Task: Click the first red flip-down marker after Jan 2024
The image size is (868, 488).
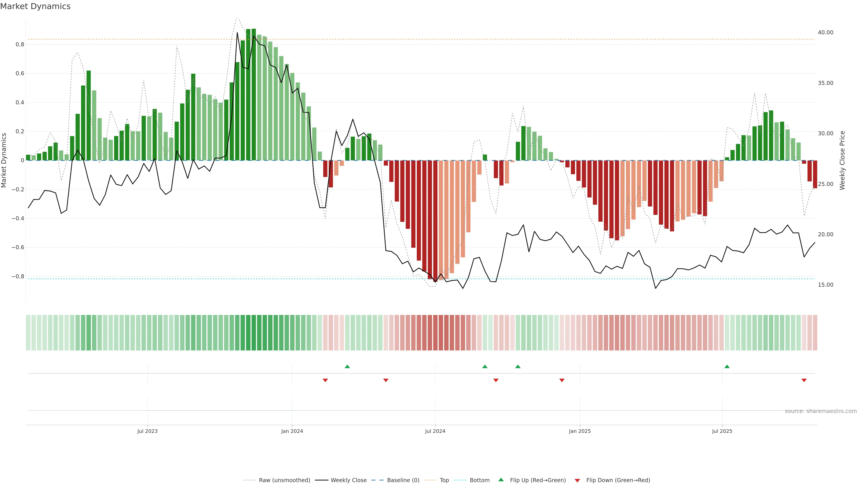Action: click(325, 380)
